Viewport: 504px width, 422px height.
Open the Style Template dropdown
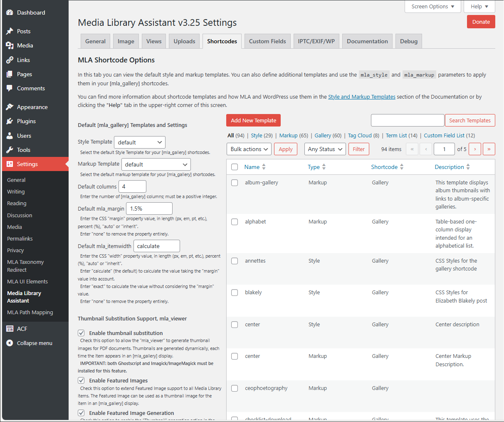pos(139,142)
